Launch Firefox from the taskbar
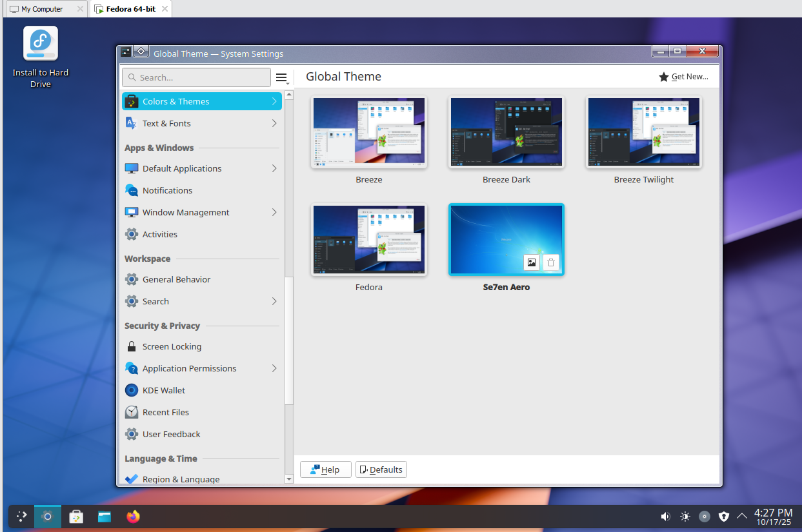This screenshot has height=532, width=802. (x=133, y=517)
